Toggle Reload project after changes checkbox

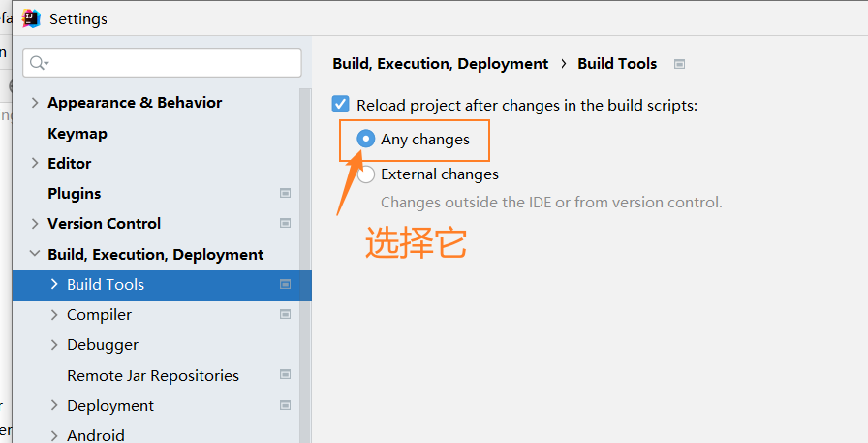(x=341, y=105)
